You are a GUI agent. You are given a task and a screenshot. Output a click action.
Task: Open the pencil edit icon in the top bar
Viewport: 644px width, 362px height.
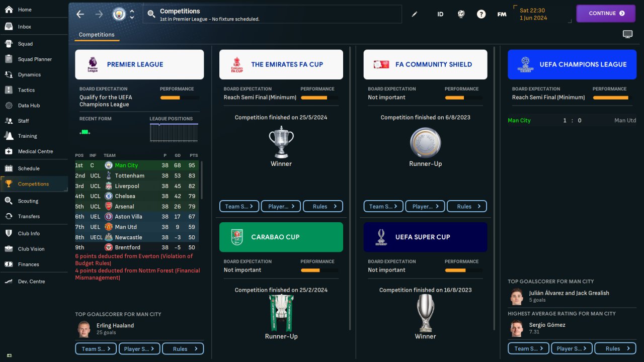click(415, 14)
